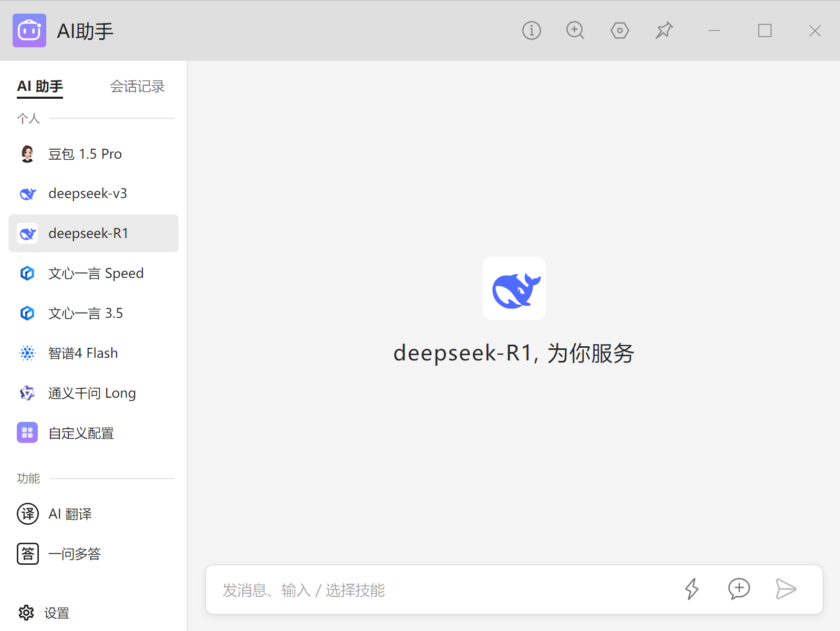Focus the message input field
The height and width of the screenshot is (631, 840).
click(x=447, y=589)
